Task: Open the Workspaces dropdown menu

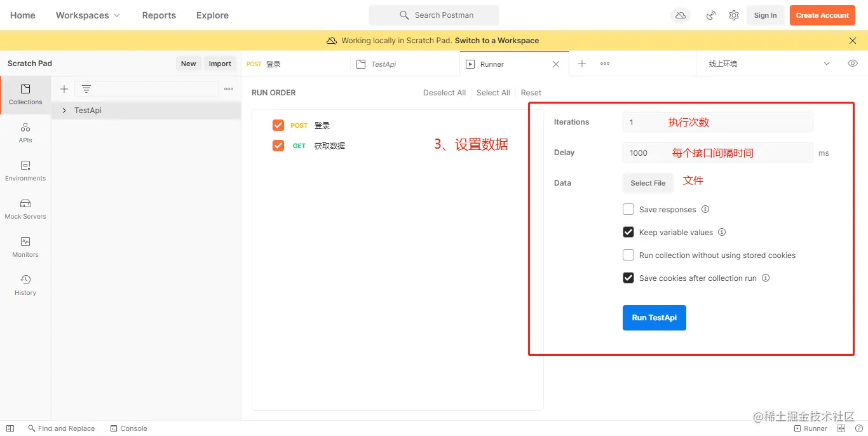Action: pyautogui.click(x=88, y=15)
